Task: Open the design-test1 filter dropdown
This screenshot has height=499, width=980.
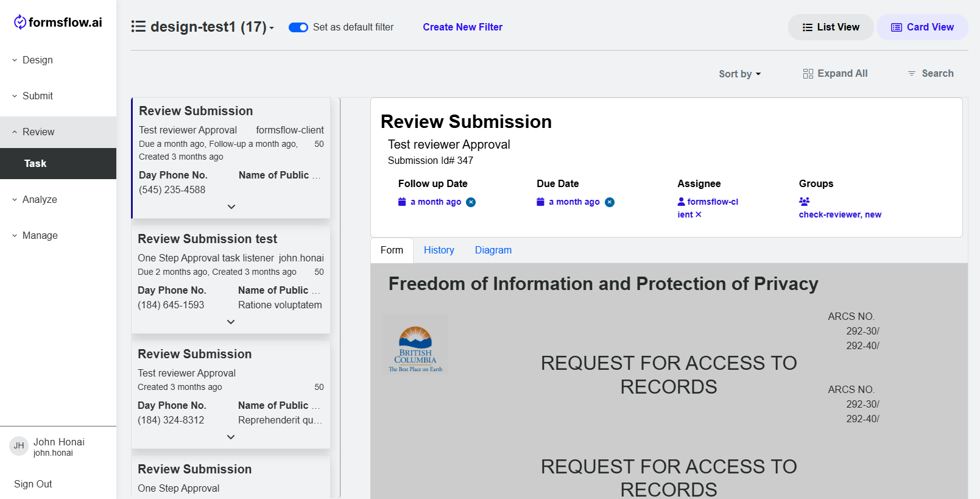Action: (212, 27)
